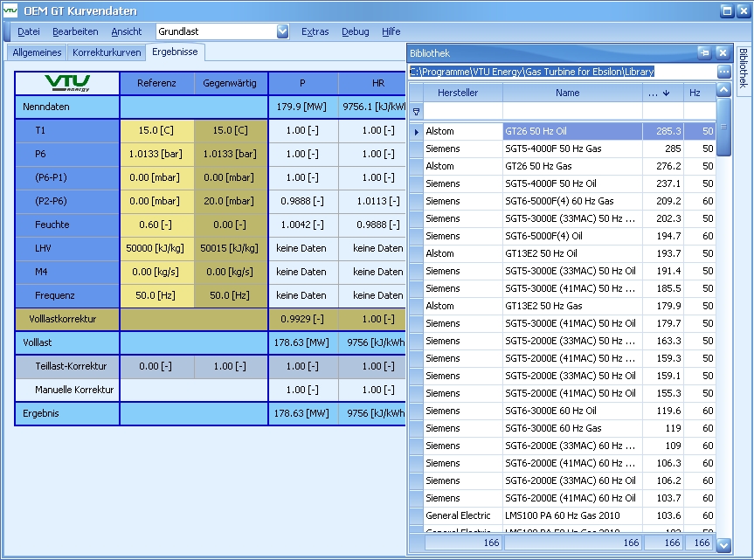The width and height of the screenshot is (754, 560).
Task: Click the Name filter cell
Action: click(x=572, y=112)
